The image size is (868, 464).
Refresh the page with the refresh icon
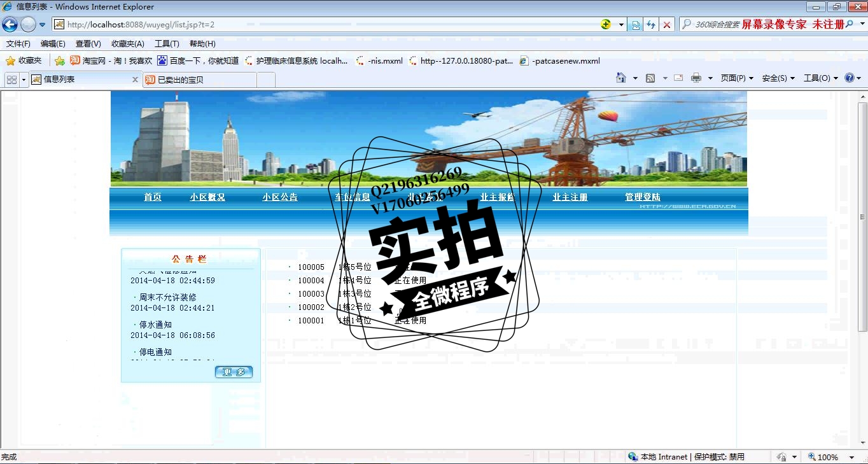click(650, 25)
